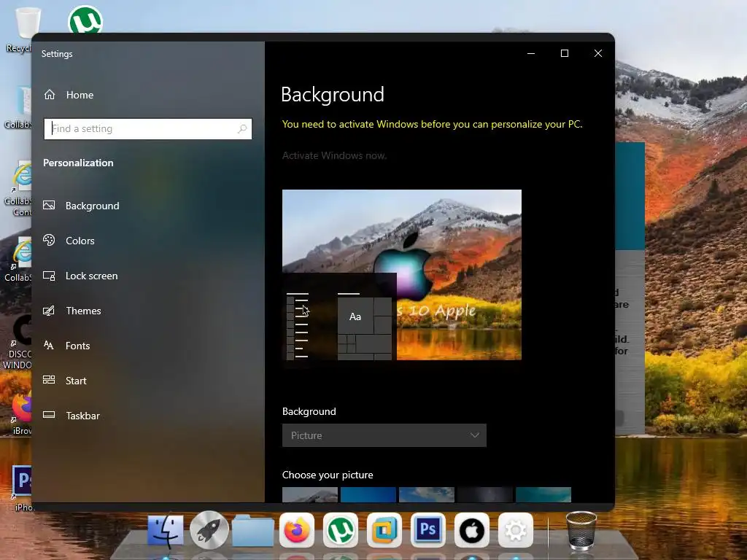Open Themes settings
The height and width of the screenshot is (560, 747).
tap(83, 311)
